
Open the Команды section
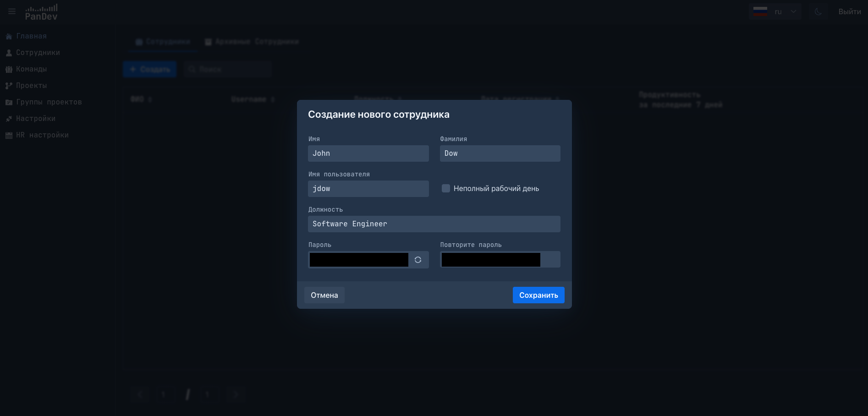point(31,69)
